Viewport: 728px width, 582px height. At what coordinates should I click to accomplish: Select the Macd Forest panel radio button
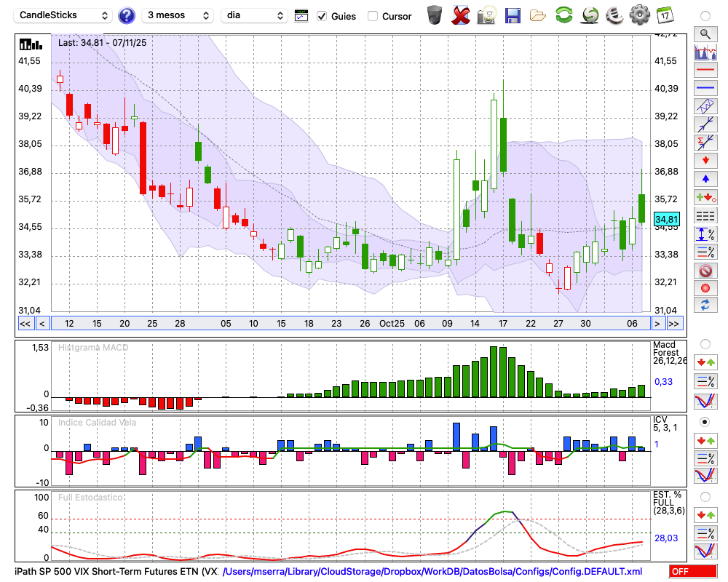click(705, 343)
